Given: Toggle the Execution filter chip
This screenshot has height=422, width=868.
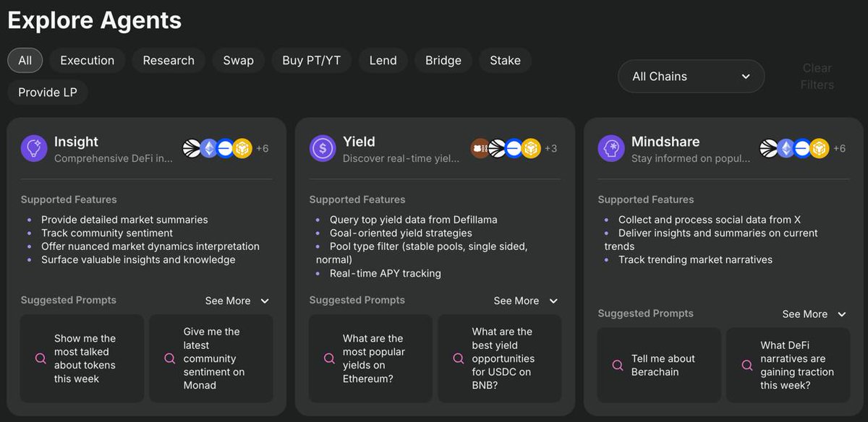Looking at the screenshot, I should (88, 61).
